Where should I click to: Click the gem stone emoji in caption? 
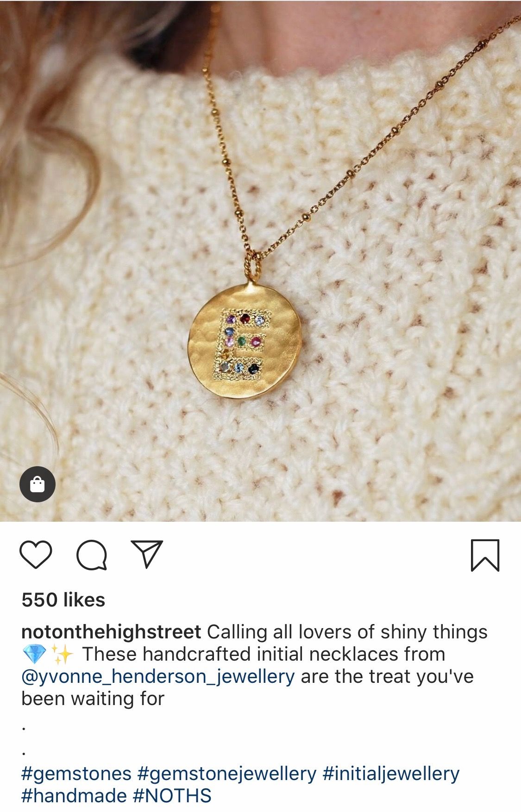click(x=34, y=654)
